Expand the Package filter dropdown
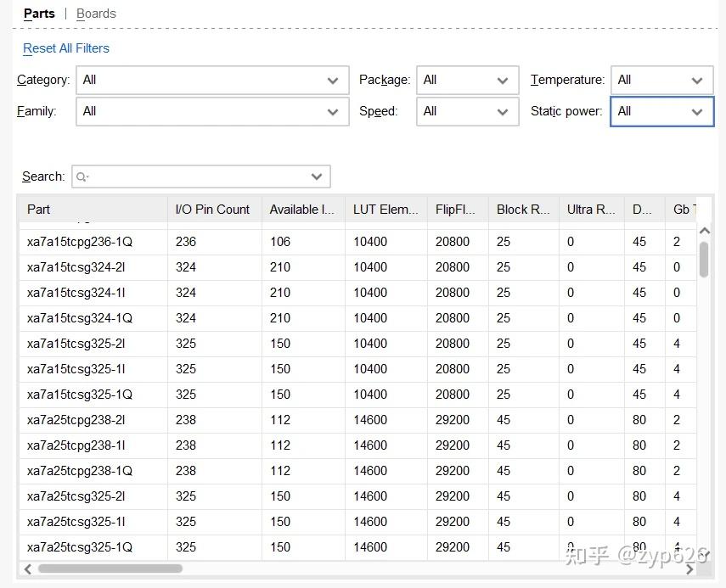Screen dimensions: 726x588 [x=468, y=80]
